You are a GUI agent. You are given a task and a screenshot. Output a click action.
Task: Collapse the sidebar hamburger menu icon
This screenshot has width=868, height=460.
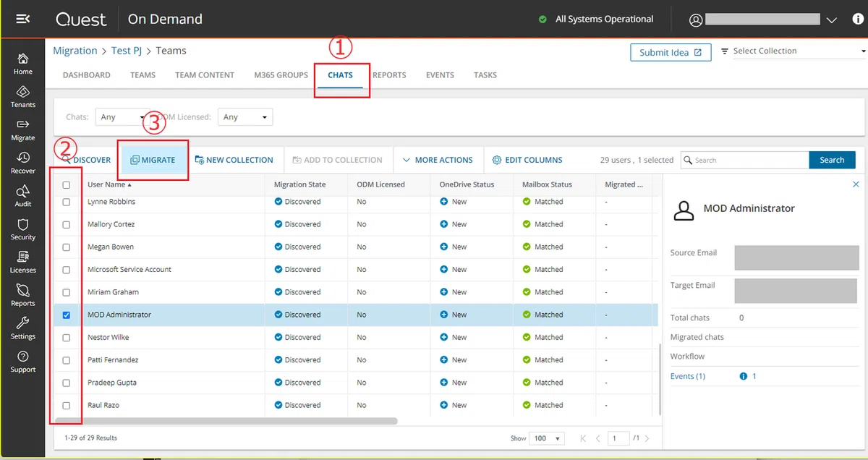(x=22, y=19)
